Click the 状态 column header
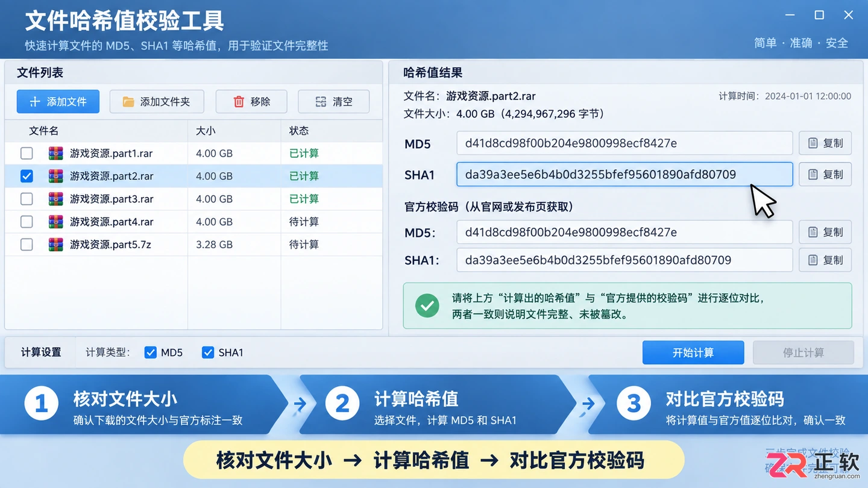Image resolution: width=868 pixels, height=488 pixels. (299, 131)
